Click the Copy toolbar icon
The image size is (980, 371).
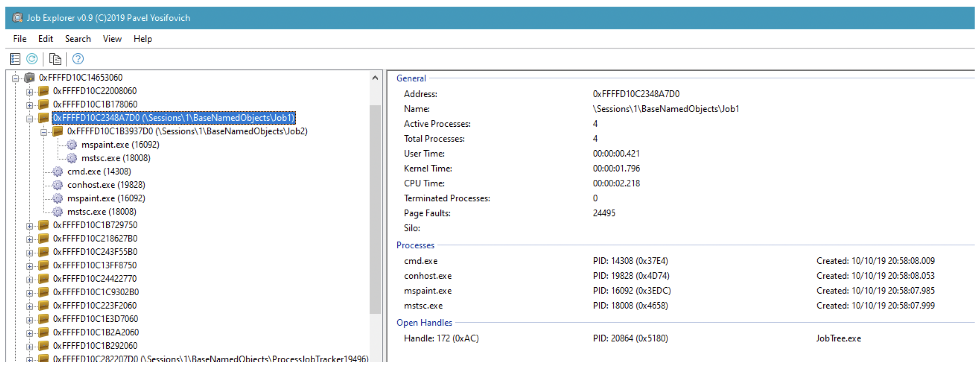click(55, 59)
